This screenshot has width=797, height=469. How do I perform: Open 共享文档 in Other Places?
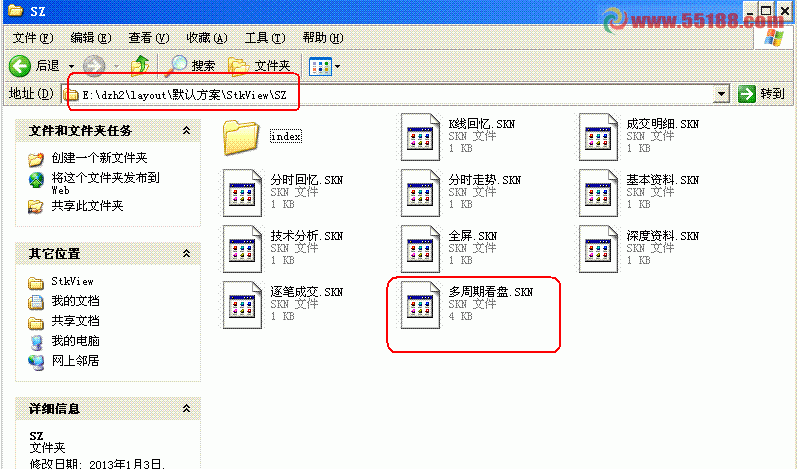75,321
